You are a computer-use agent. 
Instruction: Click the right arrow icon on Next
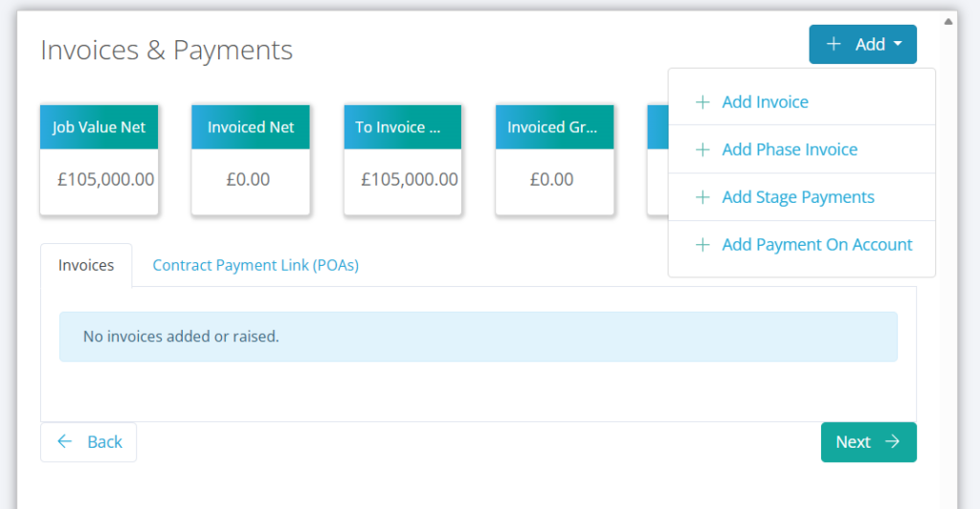[x=893, y=442]
